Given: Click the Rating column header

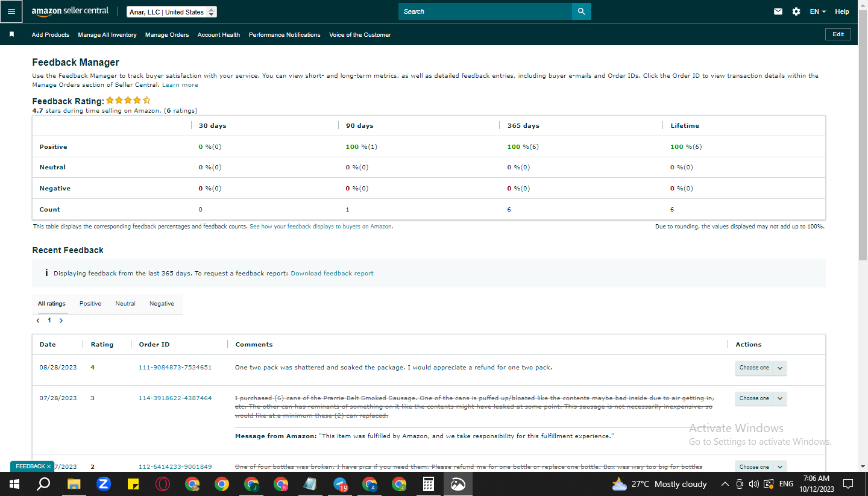Looking at the screenshot, I should click(x=102, y=344).
